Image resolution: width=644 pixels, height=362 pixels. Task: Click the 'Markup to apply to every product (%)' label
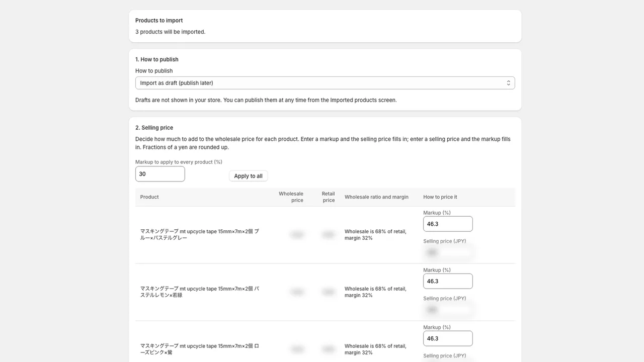pyautogui.click(x=179, y=162)
